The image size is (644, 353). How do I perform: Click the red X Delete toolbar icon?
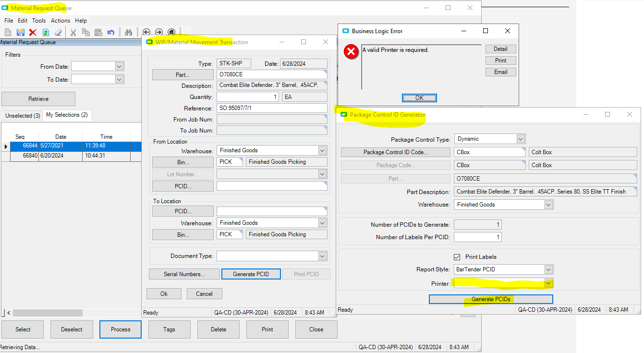pyautogui.click(x=33, y=32)
